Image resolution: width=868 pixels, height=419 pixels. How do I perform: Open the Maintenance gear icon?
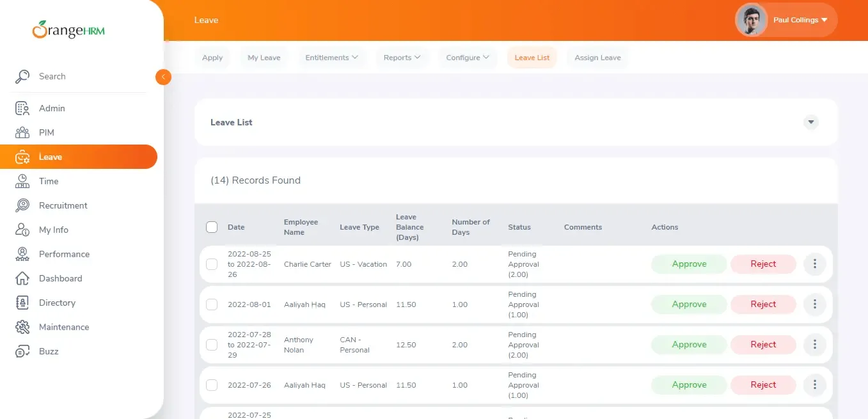click(x=22, y=327)
